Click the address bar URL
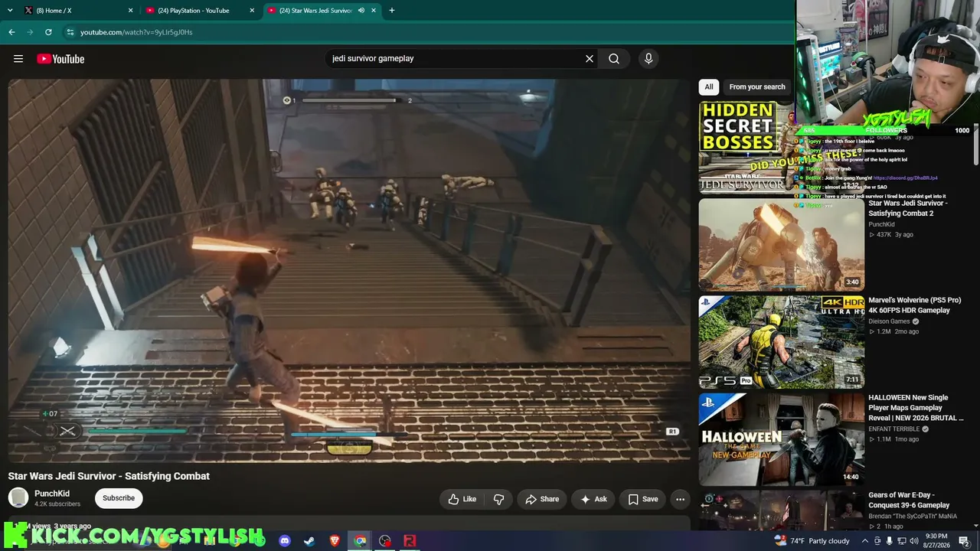Viewport: 980px width, 551px height. [136, 32]
